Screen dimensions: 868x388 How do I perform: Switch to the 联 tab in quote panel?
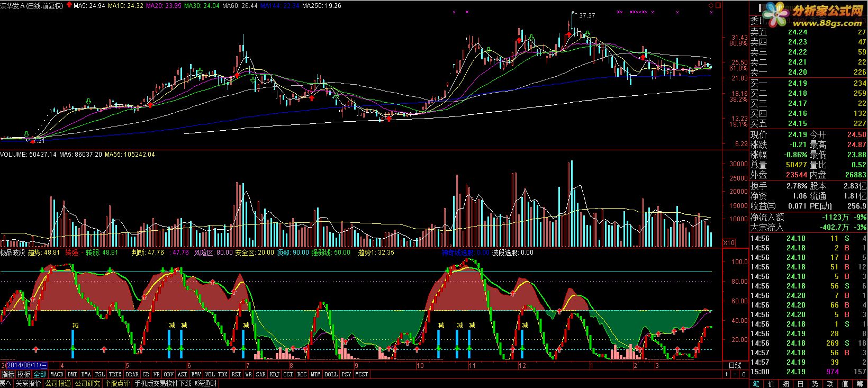[x=830, y=384]
